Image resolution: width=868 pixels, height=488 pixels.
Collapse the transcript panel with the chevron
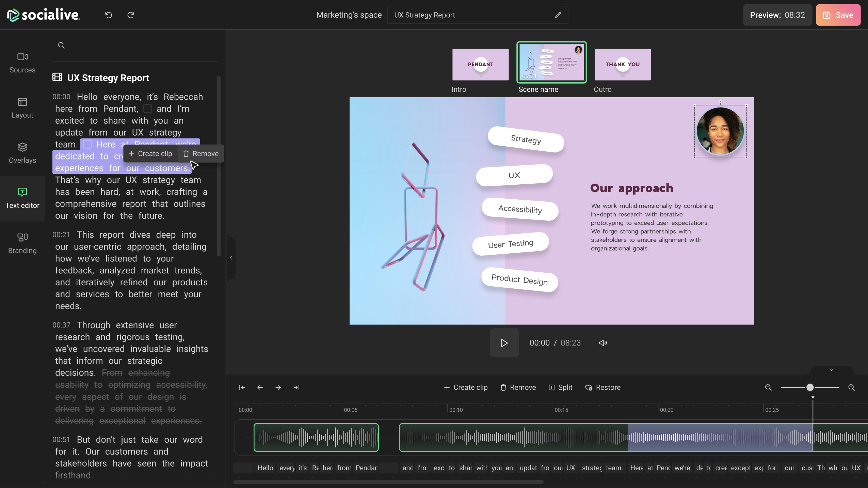point(231,258)
